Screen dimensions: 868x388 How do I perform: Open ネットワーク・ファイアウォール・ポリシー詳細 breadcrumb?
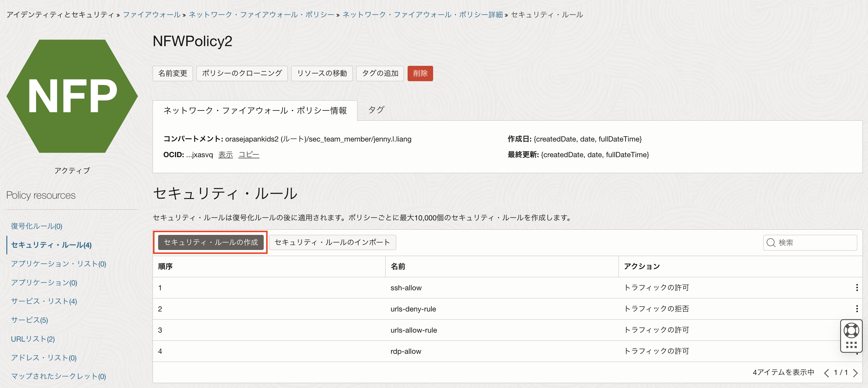coord(423,14)
